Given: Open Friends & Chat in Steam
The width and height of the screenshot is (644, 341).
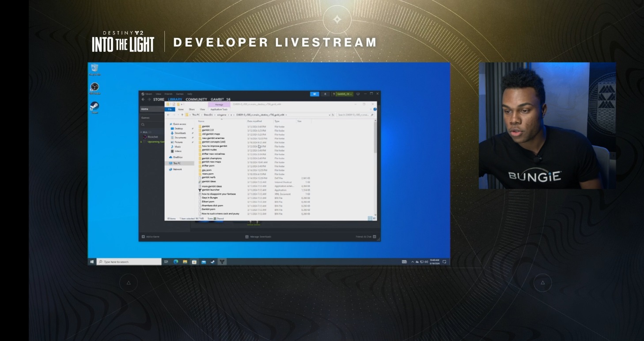Looking at the screenshot, I should [366, 237].
